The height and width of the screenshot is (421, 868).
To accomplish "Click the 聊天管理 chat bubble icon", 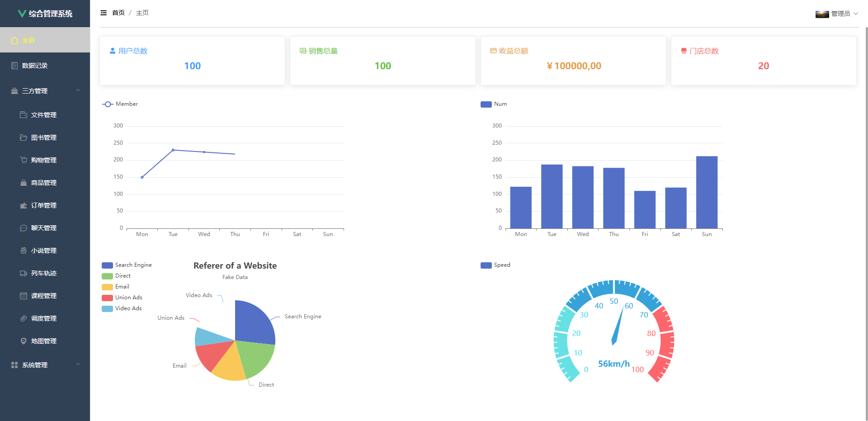I will [24, 228].
